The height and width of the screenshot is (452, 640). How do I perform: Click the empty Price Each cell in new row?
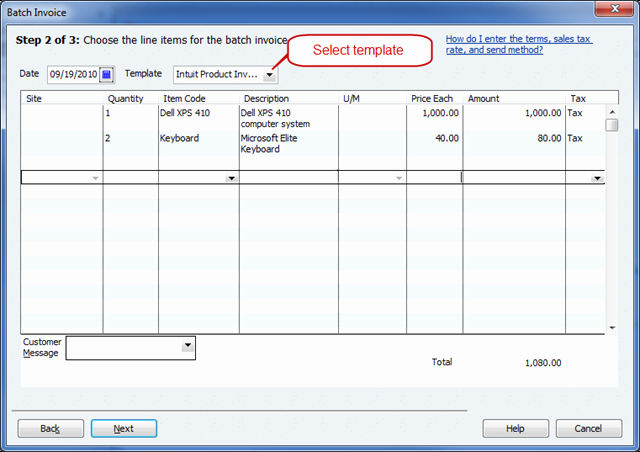pos(434,178)
